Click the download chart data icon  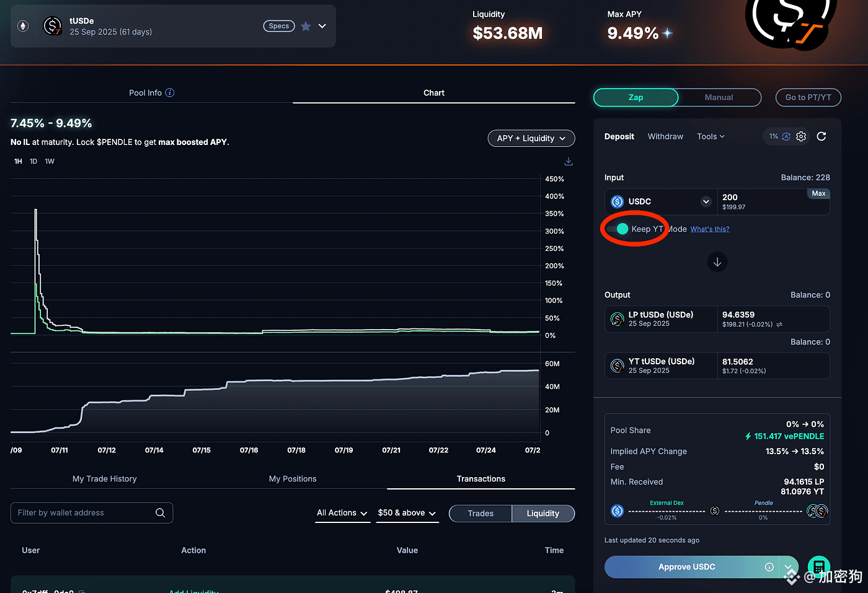click(x=569, y=162)
